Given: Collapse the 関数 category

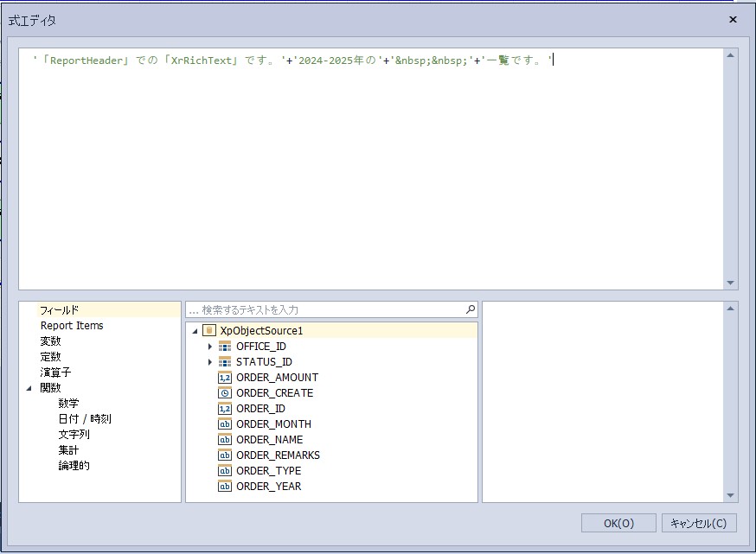Looking at the screenshot, I should tap(29, 388).
